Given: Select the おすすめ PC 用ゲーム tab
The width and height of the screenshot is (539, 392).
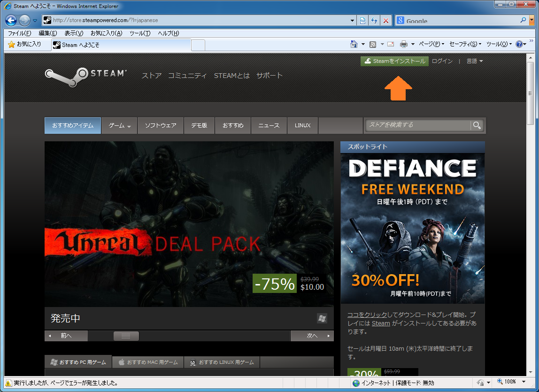Looking at the screenshot, I should (78, 362).
